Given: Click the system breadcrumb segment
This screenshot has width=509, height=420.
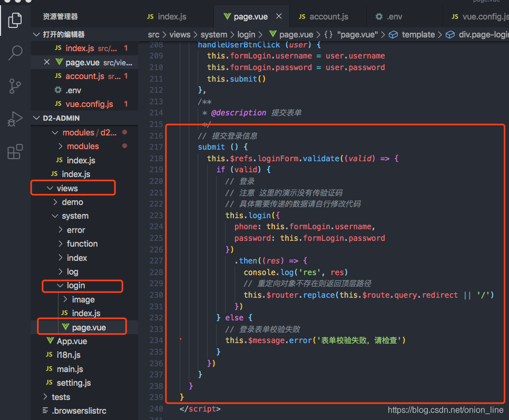Looking at the screenshot, I should pyautogui.click(x=213, y=34).
